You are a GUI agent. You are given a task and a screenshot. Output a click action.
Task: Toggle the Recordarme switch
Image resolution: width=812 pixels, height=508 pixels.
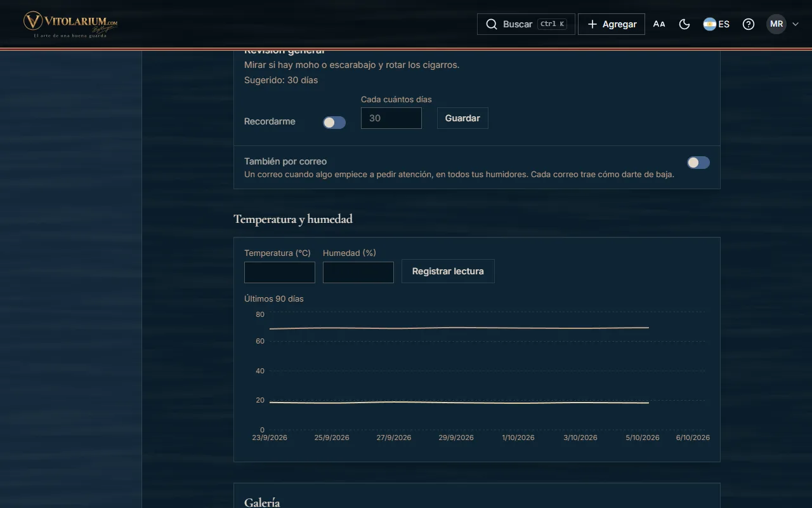point(334,123)
